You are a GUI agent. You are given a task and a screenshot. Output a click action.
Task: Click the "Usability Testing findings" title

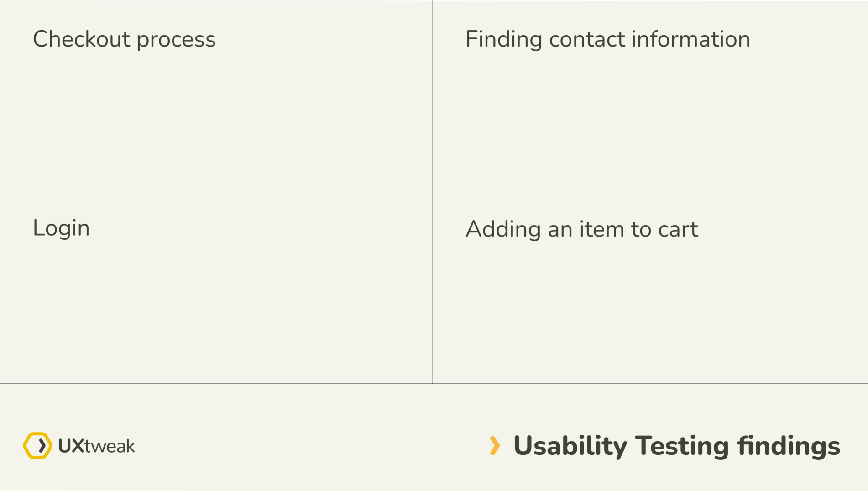click(x=676, y=446)
